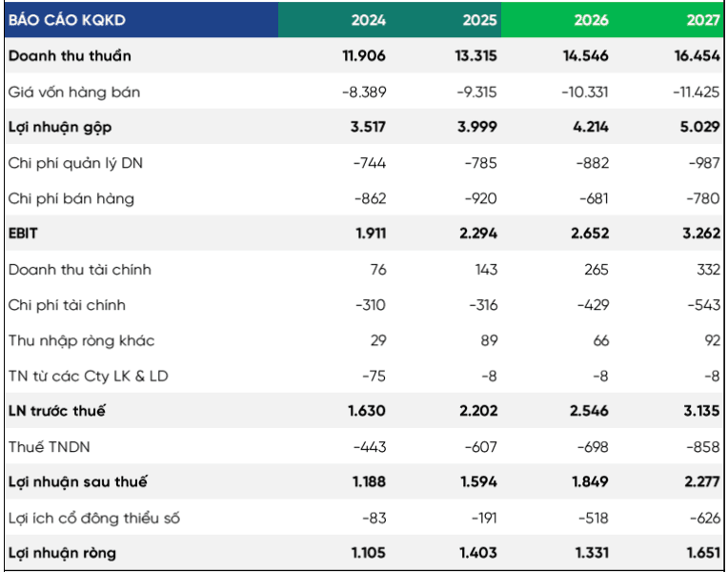Click the 'Chi phí quản lý DN' label
728x572 pixels.
pyautogui.click(x=75, y=163)
